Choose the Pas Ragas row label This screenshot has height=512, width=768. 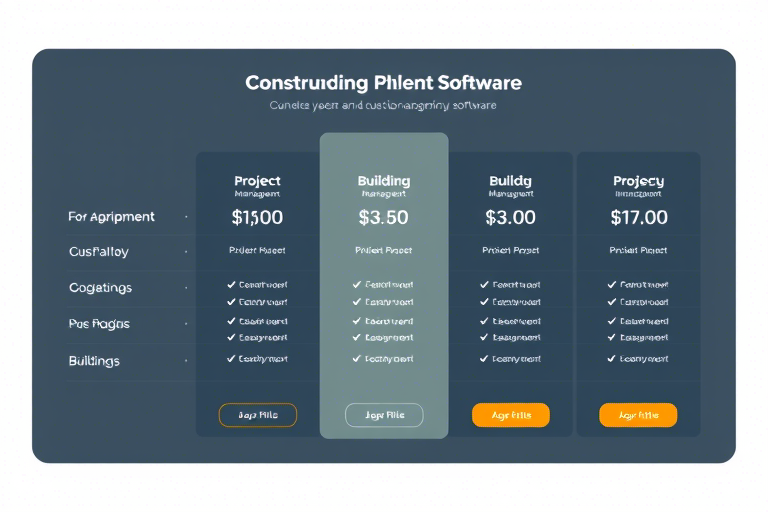[x=99, y=324]
